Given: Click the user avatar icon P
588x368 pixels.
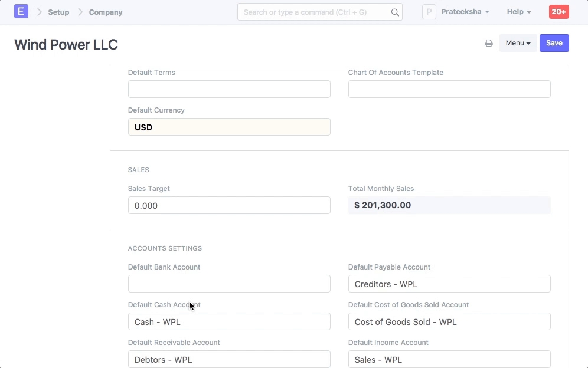Looking at the screenshot, I should click(x=429, y=12).
